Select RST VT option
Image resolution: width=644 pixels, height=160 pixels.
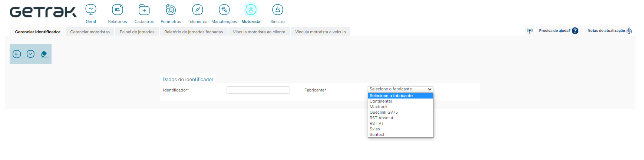coord(400,123)
